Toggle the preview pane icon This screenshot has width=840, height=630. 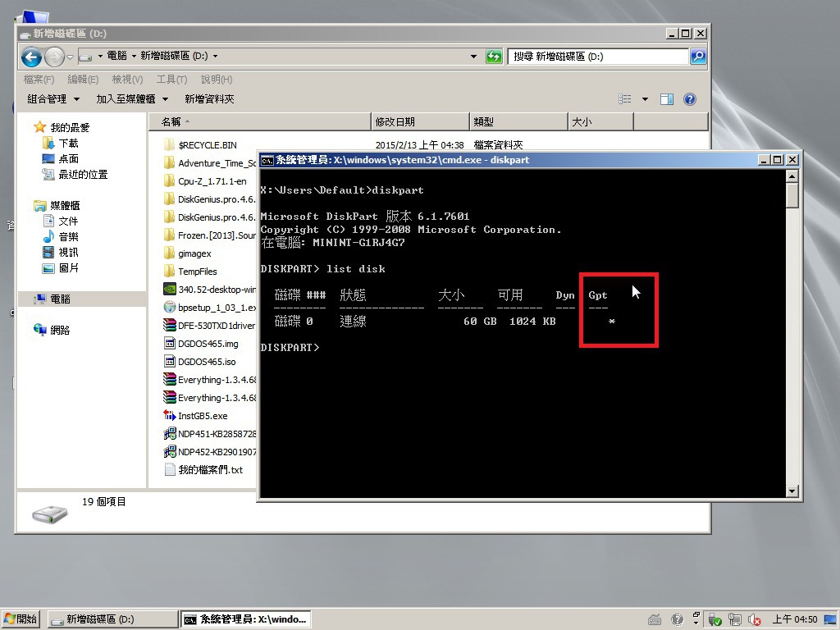click(667, 99)
